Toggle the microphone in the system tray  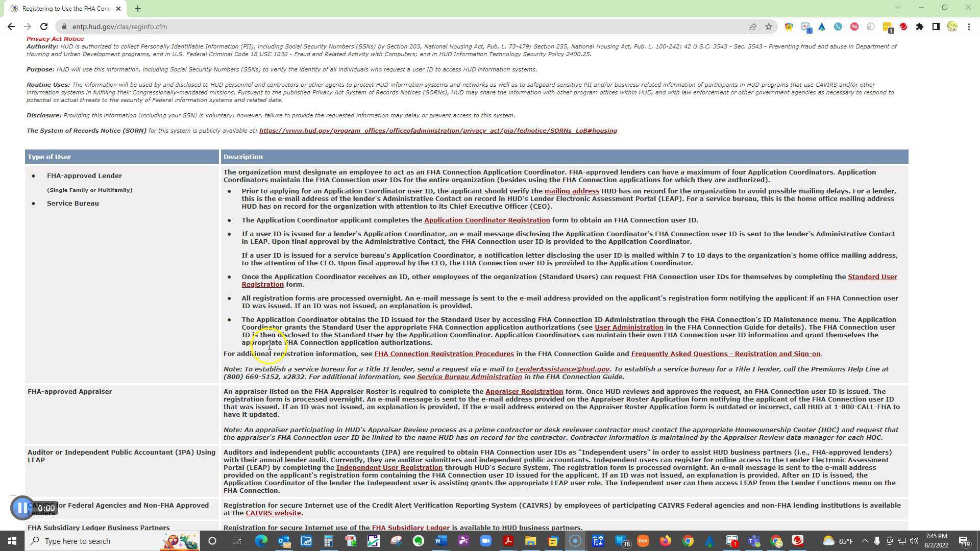[877, 541]
